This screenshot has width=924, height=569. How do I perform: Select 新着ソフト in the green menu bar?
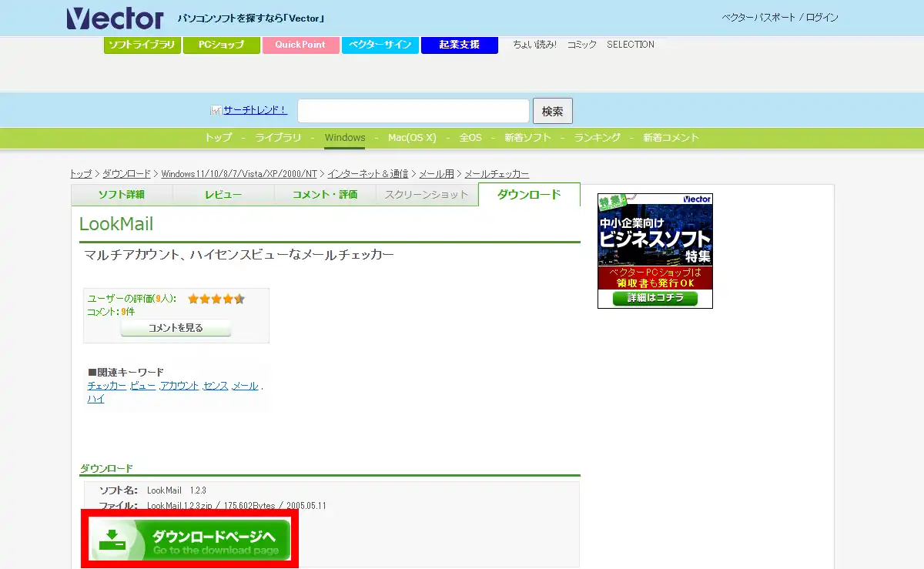(x=528, y=138)
